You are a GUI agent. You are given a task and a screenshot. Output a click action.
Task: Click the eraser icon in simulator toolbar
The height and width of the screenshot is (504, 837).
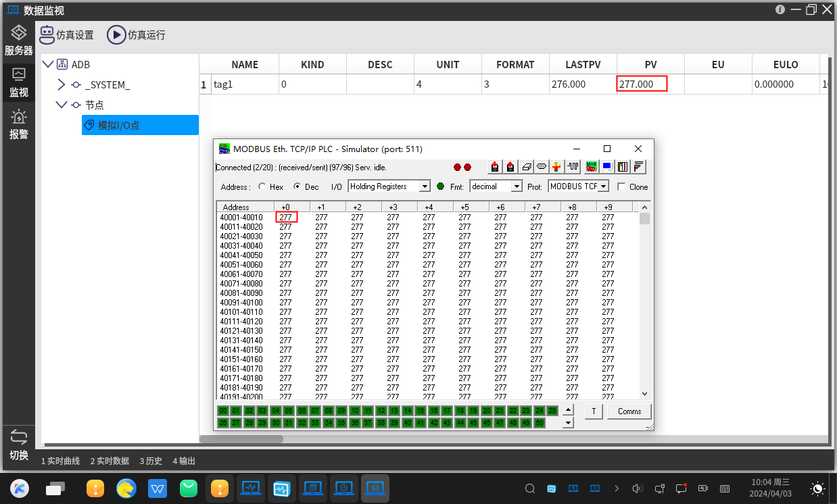(526, 167)
